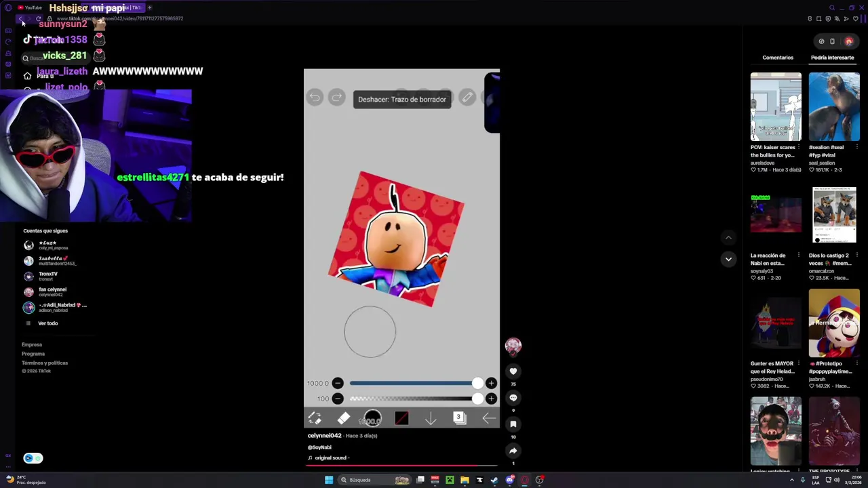Open the creator avatar beside the video
Viewport: 868px width, 488px height.
513,346
